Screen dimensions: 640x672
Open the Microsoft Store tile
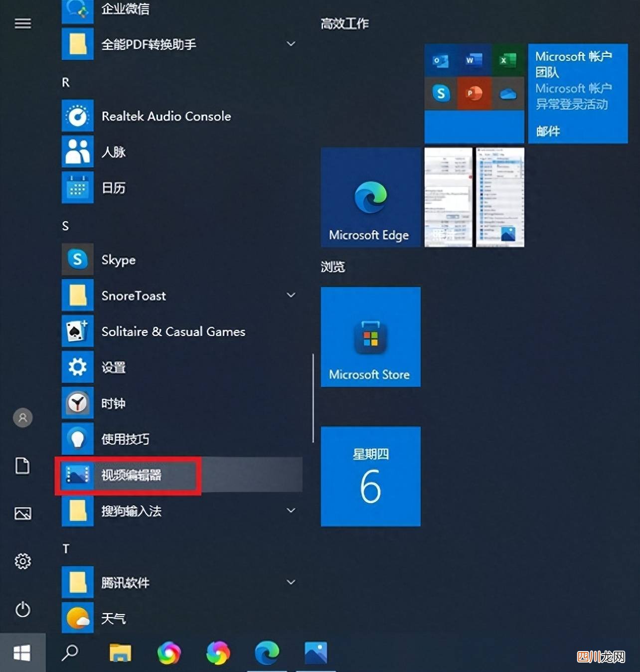370,336
